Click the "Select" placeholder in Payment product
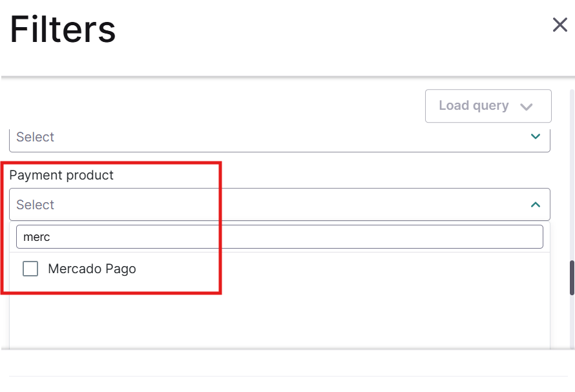The width and height of the screenshot is (575, 392). 36,205
